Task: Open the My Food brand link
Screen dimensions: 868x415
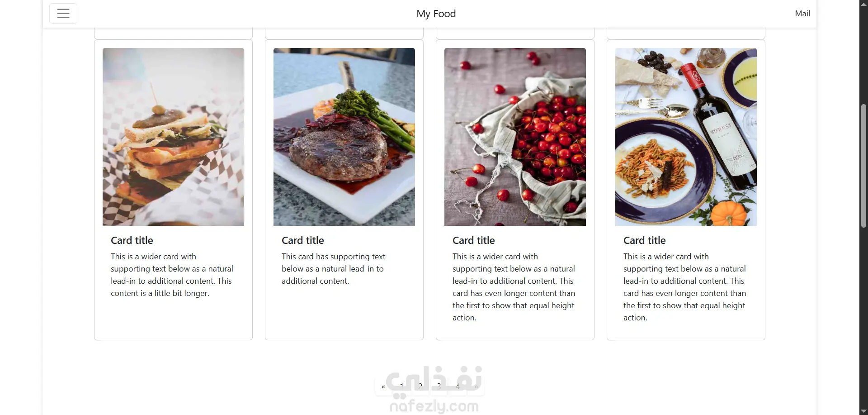Action: (x=436, y=14)
